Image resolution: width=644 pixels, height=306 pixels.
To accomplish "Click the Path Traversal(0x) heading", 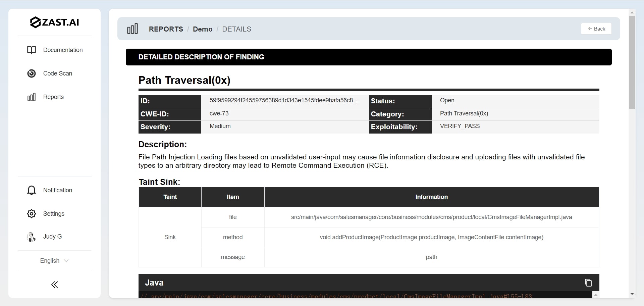I will [184, 80].
